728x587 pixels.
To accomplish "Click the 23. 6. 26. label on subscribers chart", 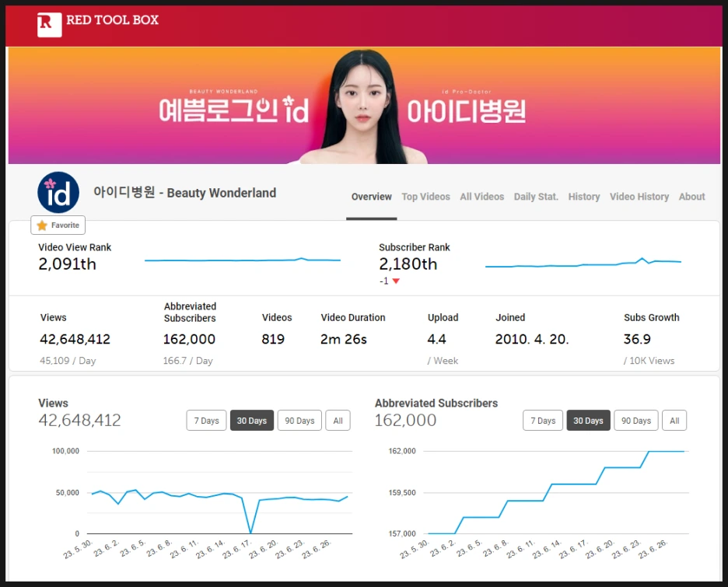I will [x=653, y=549].
